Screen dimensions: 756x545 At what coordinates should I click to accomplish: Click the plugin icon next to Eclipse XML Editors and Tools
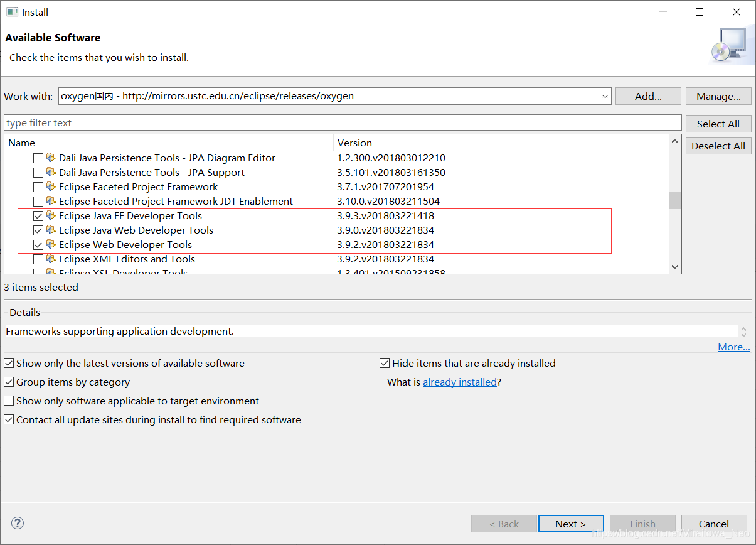point(51,259)
